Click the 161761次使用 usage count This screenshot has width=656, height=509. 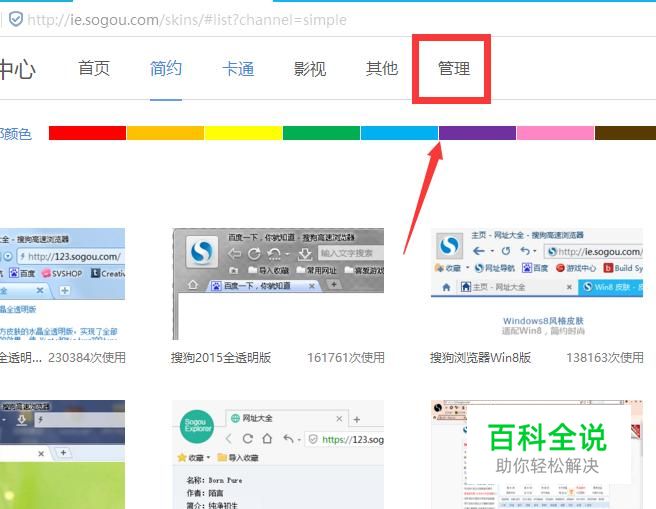click(346, 358)
